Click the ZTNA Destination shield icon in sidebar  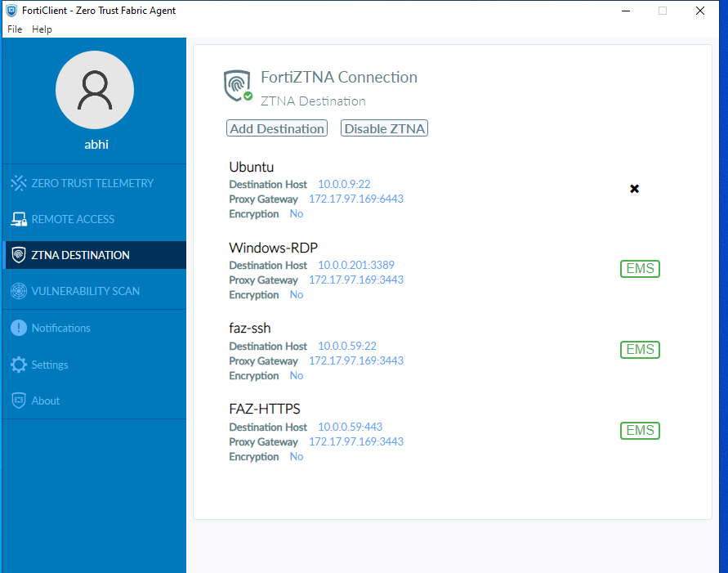click(19, 255)
